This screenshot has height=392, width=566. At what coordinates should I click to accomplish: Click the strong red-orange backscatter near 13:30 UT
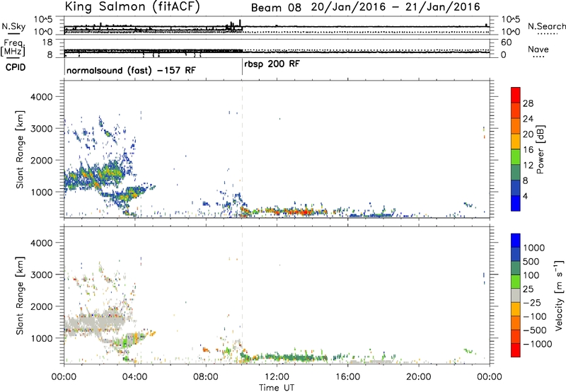tap(303, 212)
